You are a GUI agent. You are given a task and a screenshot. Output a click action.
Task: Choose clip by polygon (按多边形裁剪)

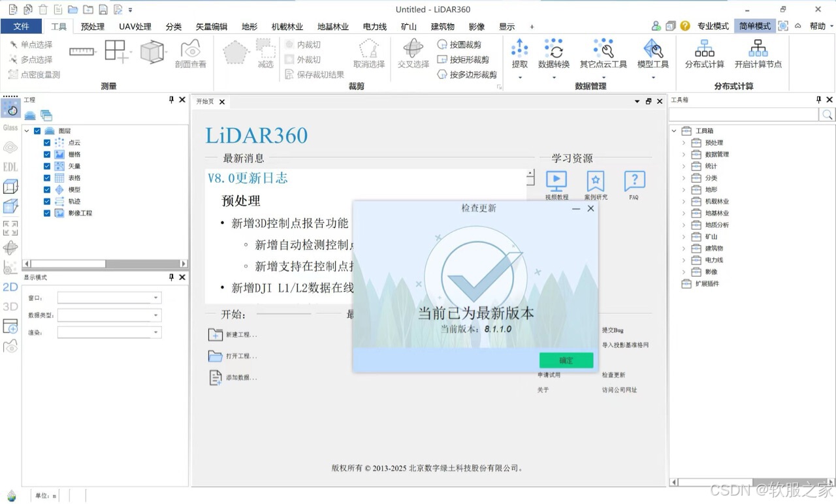pyautogui.click(x=467, y=74)
